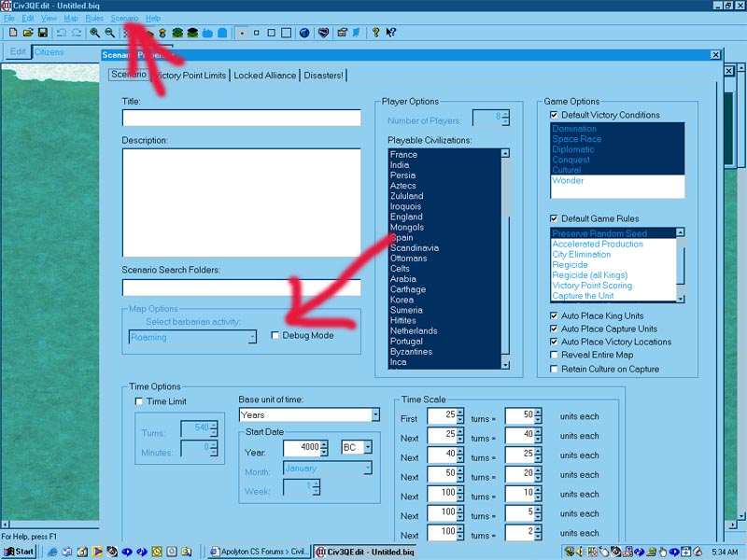Switch to the Locked Alliance tab
Viewport: 747px width, 560px height.
click(264, 76)
